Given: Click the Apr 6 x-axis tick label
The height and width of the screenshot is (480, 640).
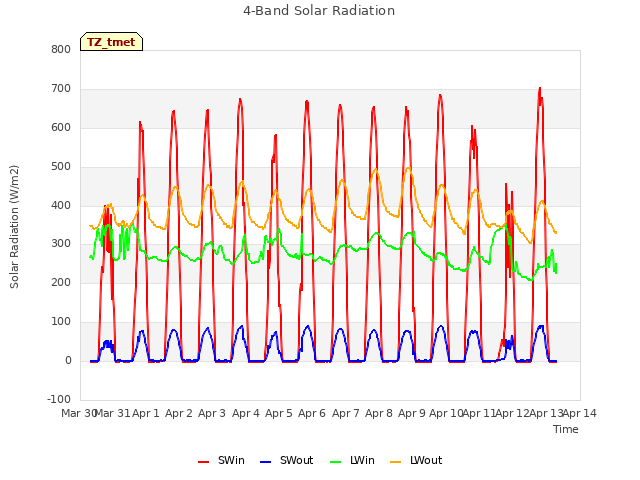Looking at the screenshot, I should coord(312,413).
